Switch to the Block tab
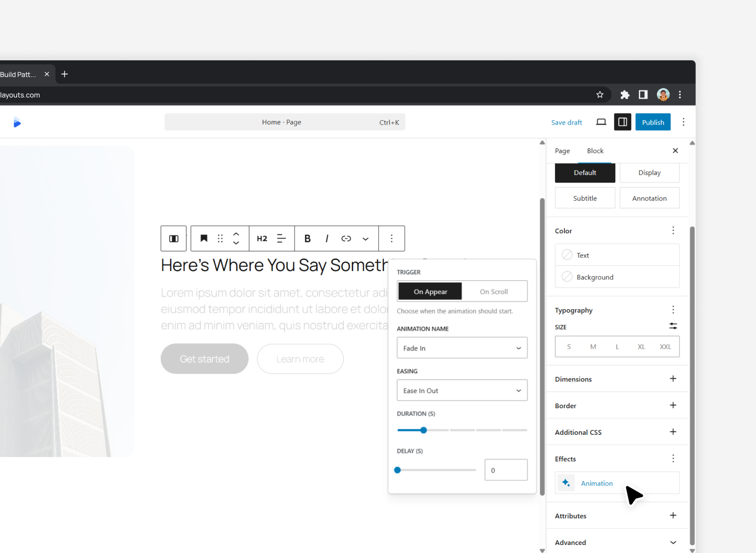Viewport: 756px width, 553px height. (x=595, y=151)
